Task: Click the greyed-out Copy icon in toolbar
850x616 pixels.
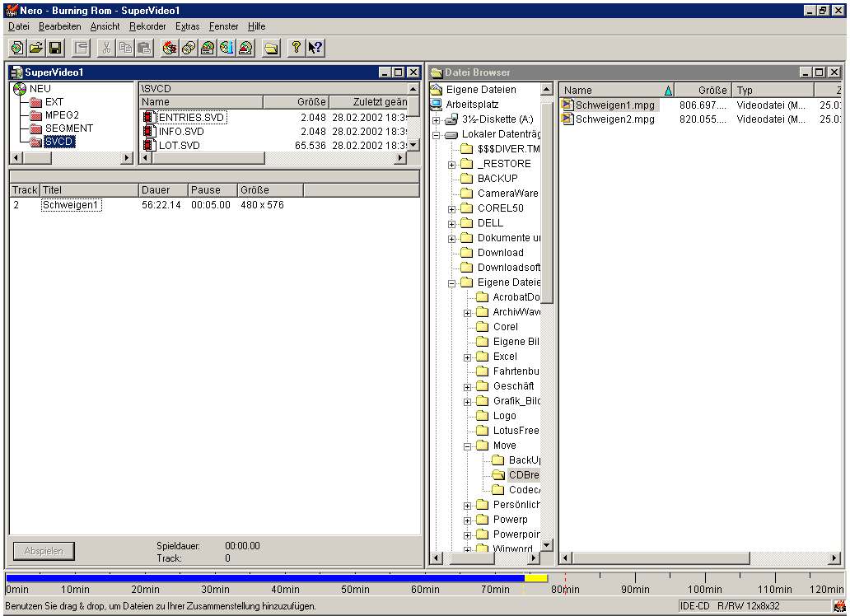Action: [x=126, y=49]
